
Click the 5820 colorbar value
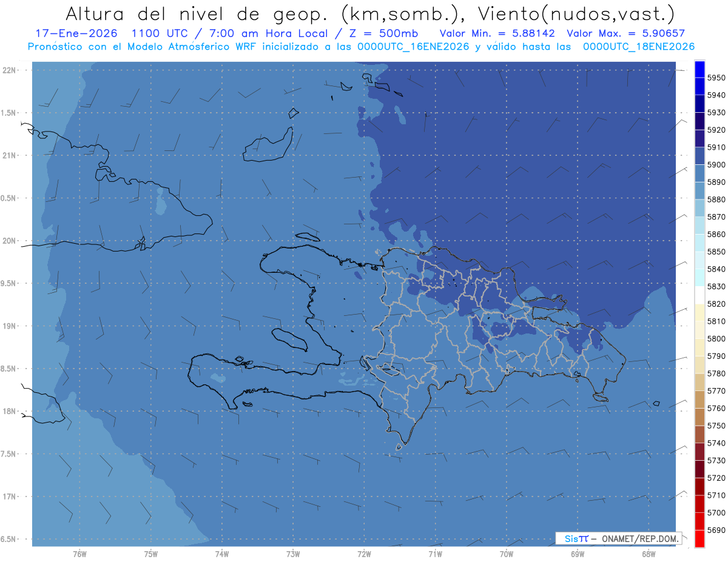[716, 304]
